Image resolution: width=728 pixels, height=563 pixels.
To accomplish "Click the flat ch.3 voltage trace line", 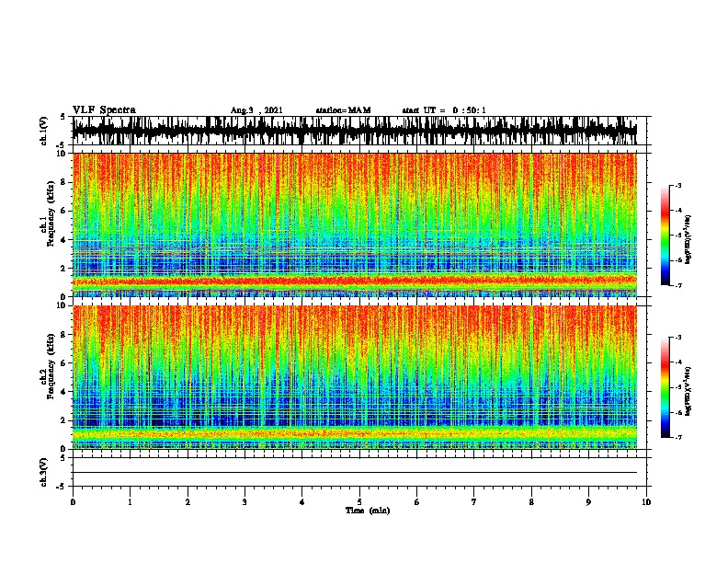I will click(x=355, y=473).
